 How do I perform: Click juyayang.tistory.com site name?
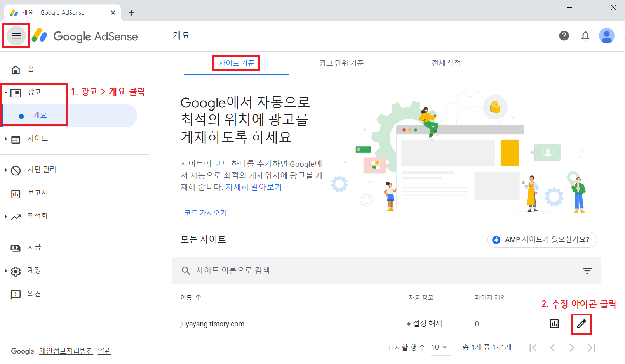212,324
